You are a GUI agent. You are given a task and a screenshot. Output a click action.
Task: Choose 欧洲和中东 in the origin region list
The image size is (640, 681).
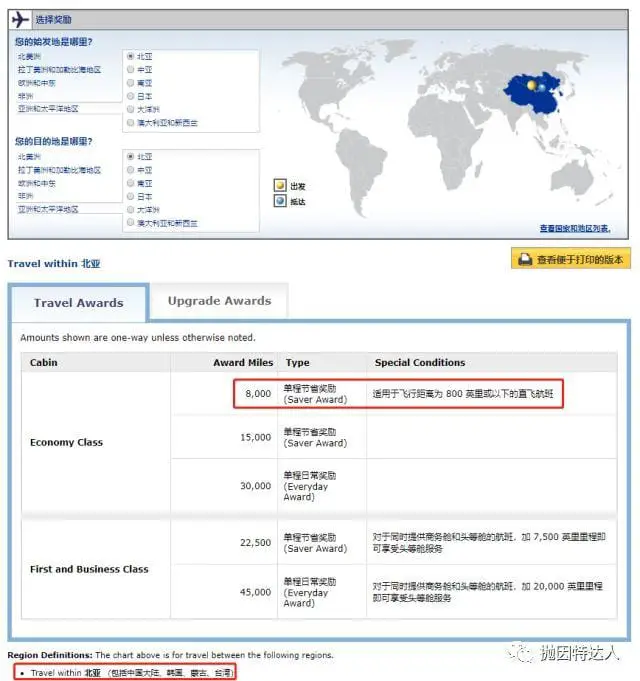[x=37, y=83]
